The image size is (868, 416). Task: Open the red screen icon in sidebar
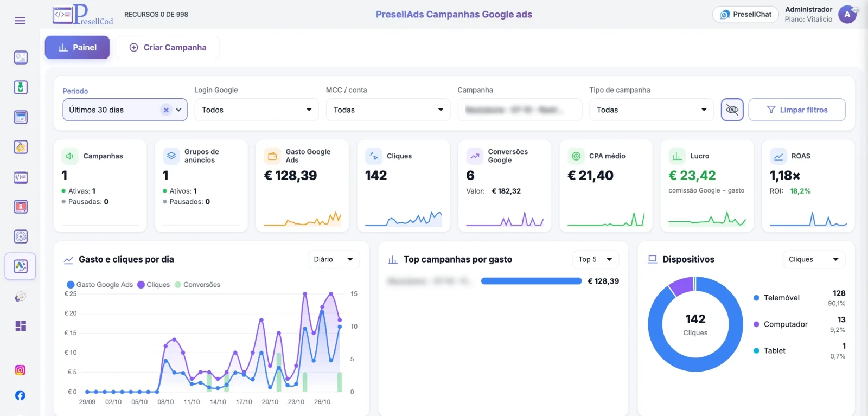click(x=21, y=207)
